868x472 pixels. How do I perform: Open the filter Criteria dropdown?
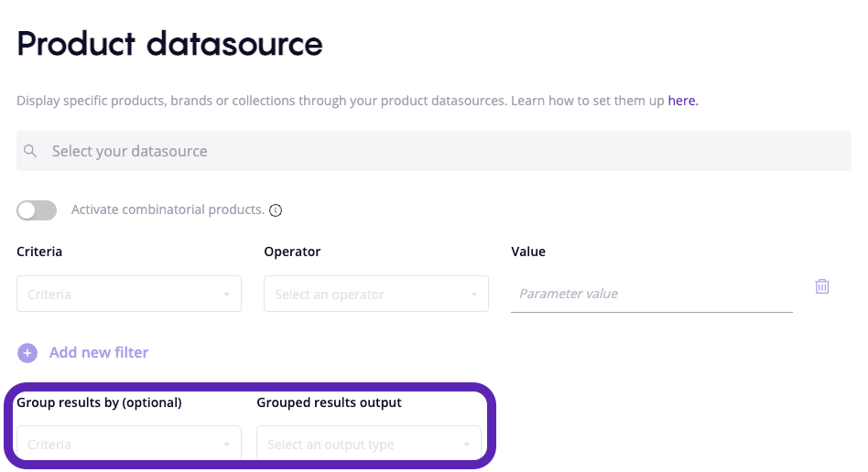click(119, 295)
